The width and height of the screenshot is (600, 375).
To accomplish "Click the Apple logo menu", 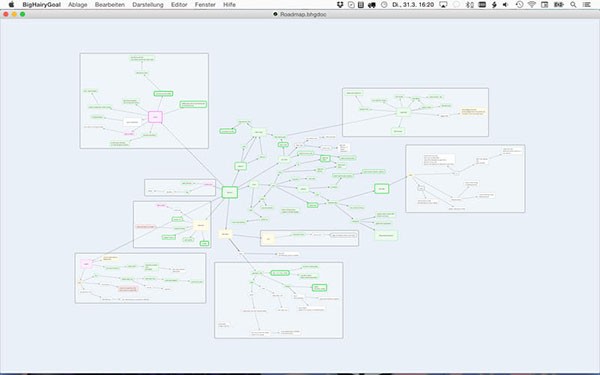I will click(11, 5).
